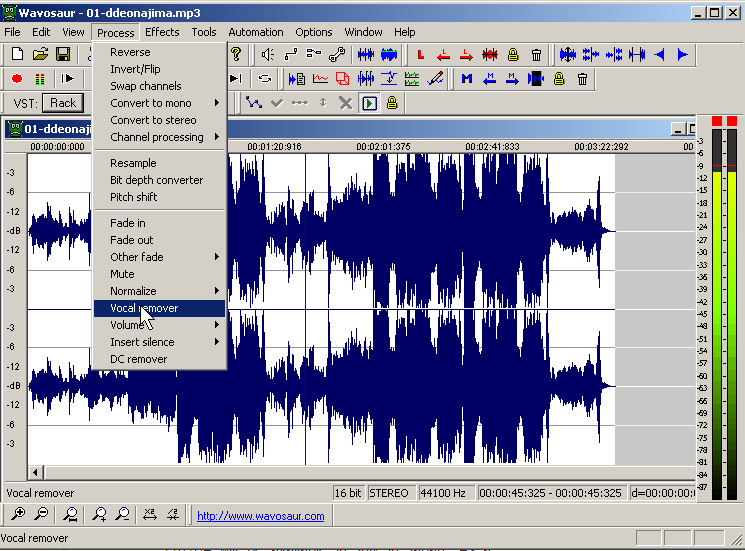745x551 pixels.
Task: Click the scrollbar left arrow under the waveform
Action: (36, 473)
